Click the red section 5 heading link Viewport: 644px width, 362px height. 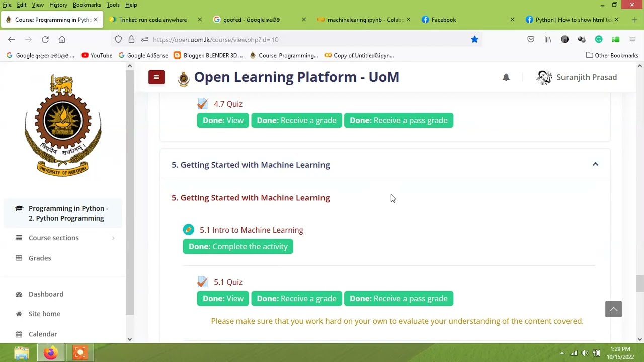(x=251, y=198)
